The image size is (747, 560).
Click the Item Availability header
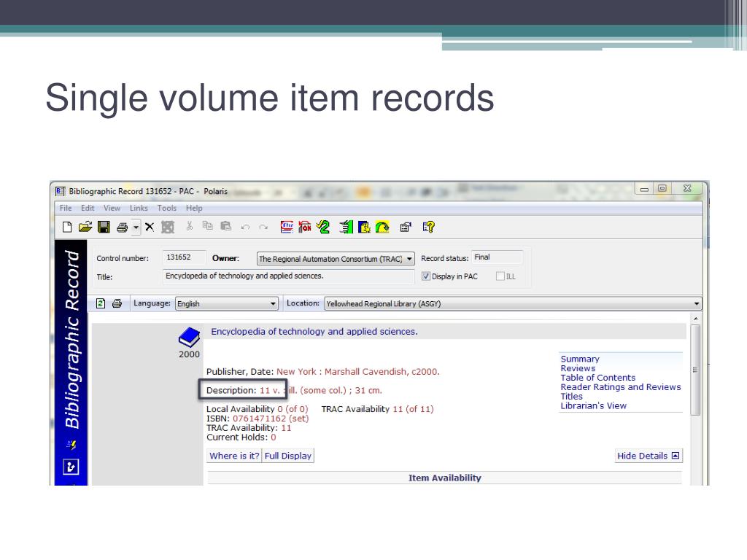point(444,478)
